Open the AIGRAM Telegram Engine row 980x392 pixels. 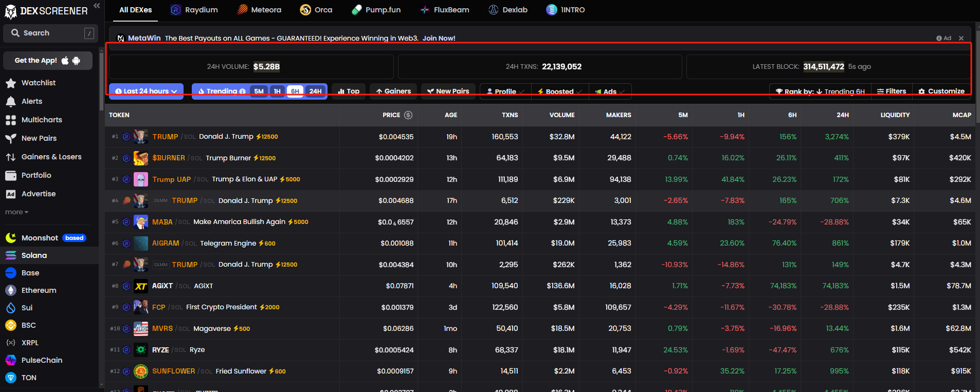click(x=540, y=243)
